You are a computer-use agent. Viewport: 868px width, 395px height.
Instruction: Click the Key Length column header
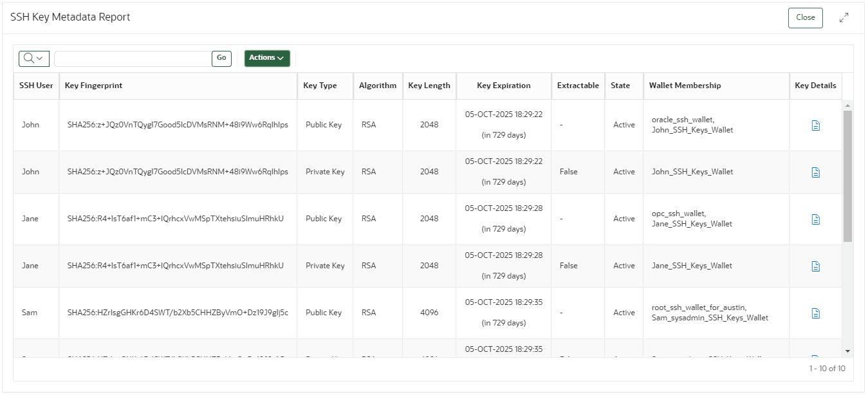coord(429,86)
